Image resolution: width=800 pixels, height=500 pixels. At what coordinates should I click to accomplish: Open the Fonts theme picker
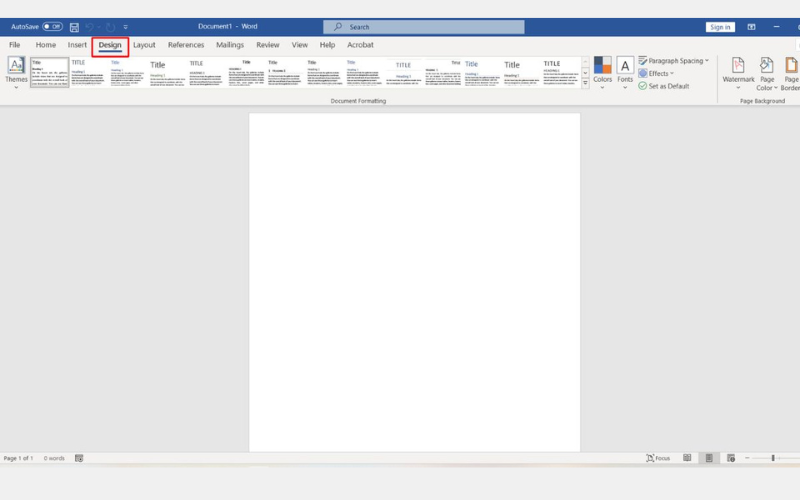[625, 72]
